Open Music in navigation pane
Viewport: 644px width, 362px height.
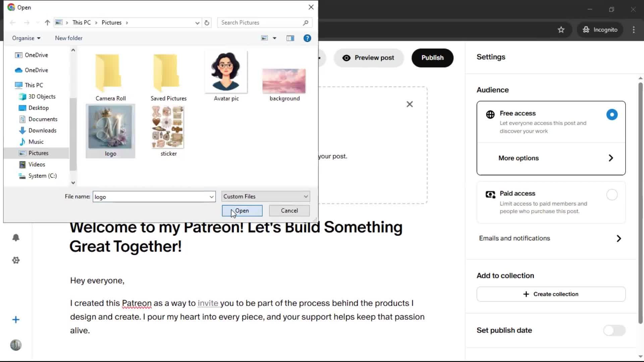coord(32,142)
